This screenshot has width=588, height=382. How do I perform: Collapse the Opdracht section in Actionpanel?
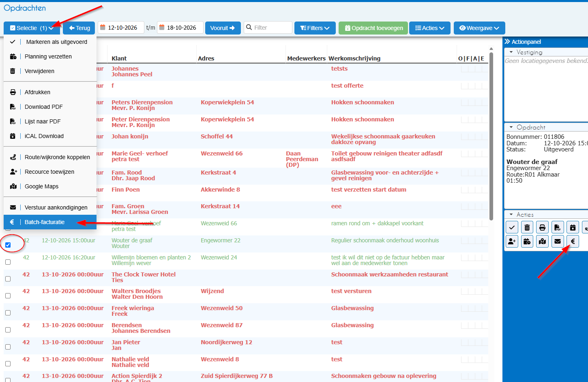point(511,127)
